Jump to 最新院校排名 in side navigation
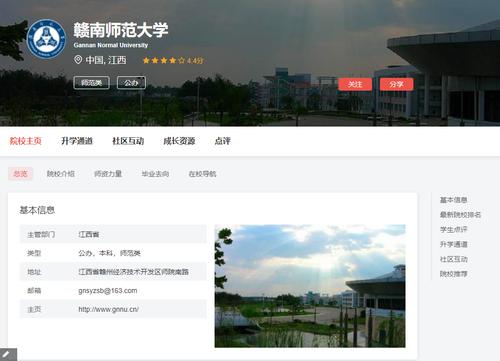Viewport: 500px width, 361px height. click(460, 215)
